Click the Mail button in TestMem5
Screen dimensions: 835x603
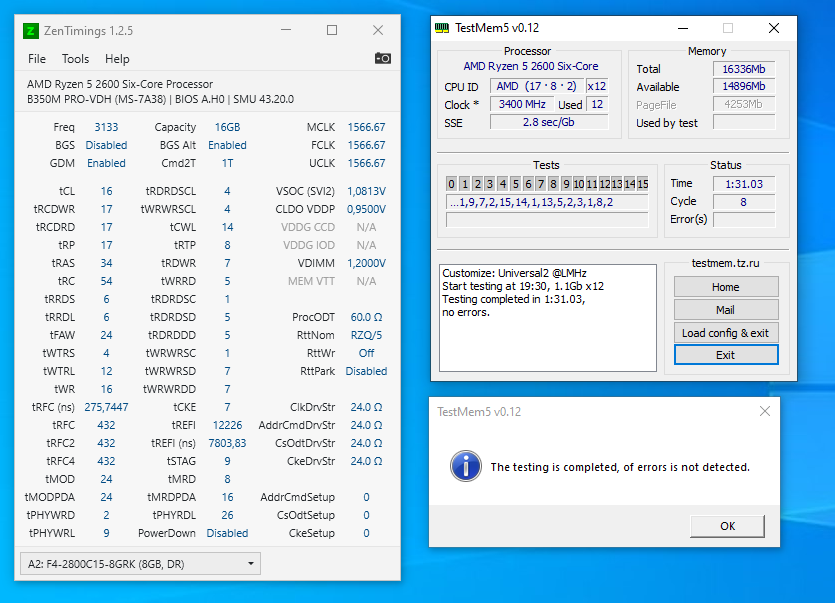(x=726, y=309)
